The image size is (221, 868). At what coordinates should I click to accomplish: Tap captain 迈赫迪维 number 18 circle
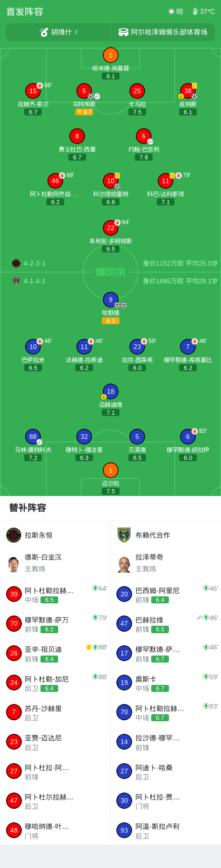pyautogui.click(x=110, y=391)
